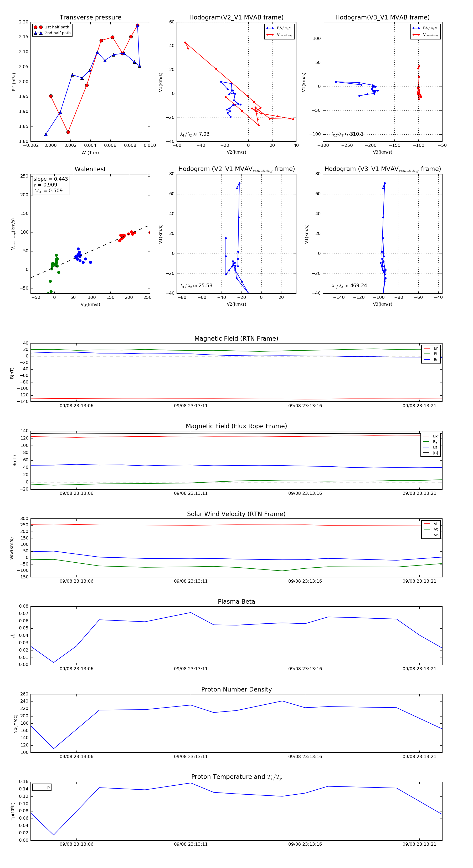Click the "A' (T·m)" x-axis label
The height and width of the screenshot is (868, 473).
tap(90, 153)
